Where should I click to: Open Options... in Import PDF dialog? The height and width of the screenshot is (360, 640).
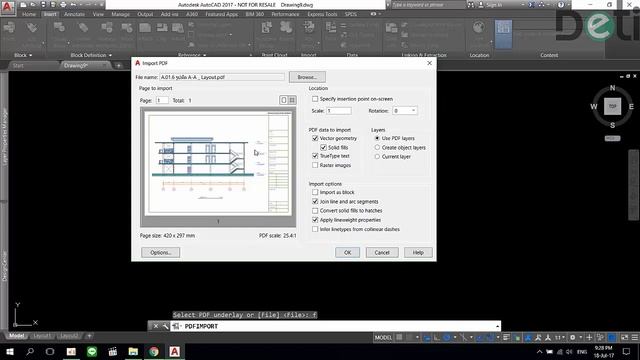point(160,252)
